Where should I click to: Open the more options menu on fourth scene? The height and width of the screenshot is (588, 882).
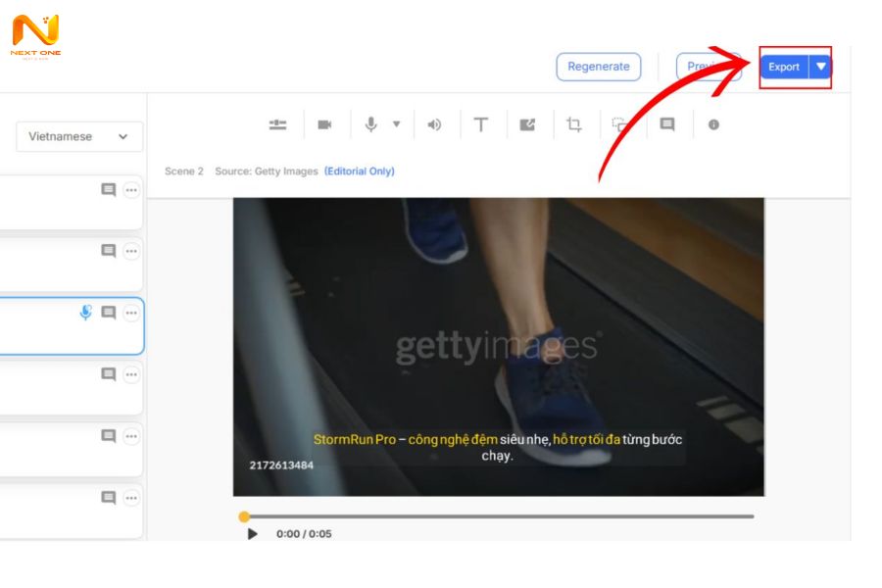tap(131, 374)
